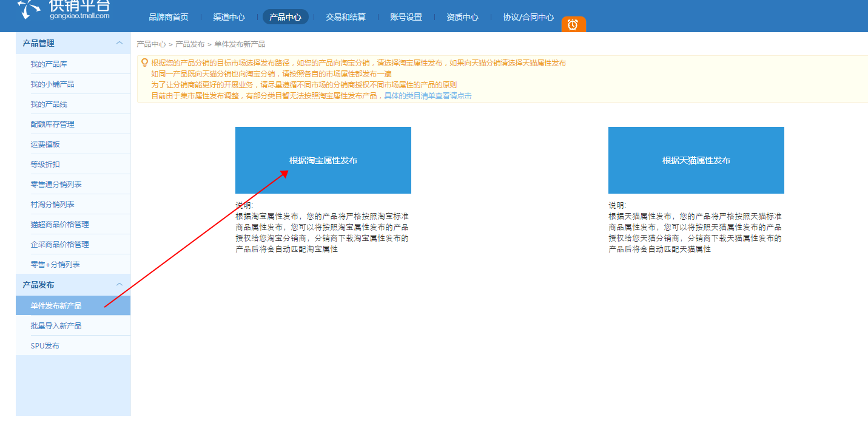
Task: Open the 品牌商首页 nav tab
Action: pos(169,17)
